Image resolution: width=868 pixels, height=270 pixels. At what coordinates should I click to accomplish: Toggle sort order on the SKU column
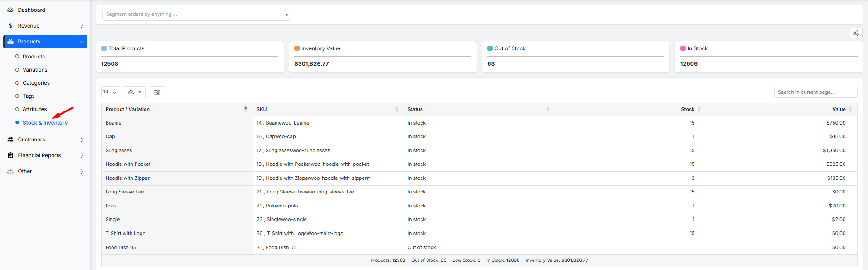tap(397, 109)
